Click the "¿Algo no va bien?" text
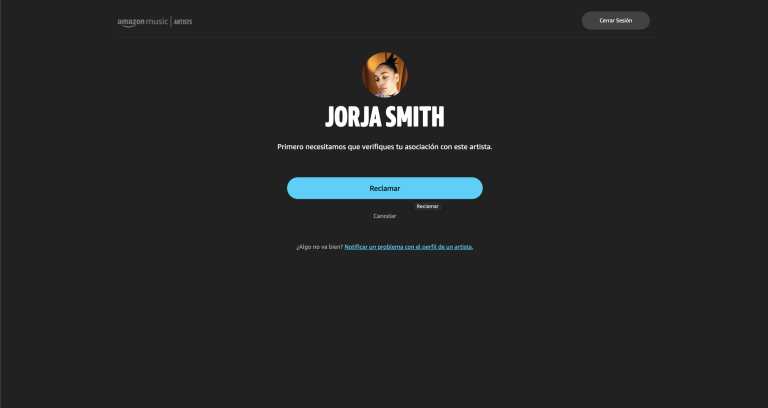This screenshot has width=768, height=408. click(319, 246)
